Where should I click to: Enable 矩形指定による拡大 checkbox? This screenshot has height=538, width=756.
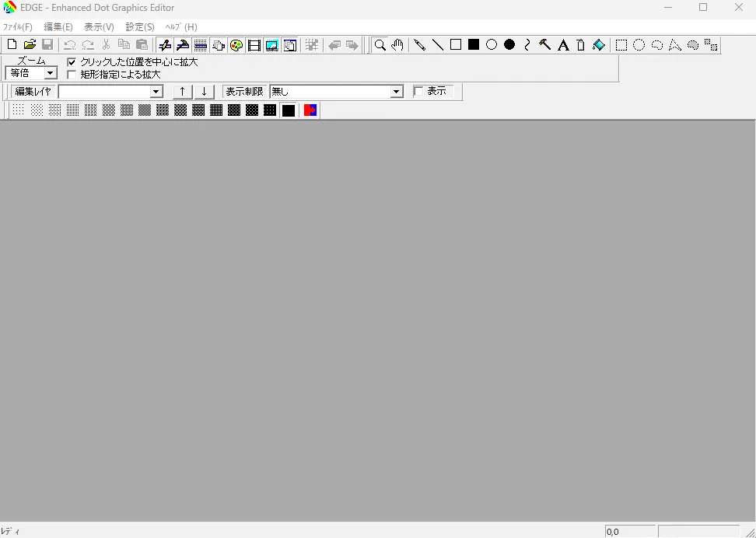coord(72,75)
